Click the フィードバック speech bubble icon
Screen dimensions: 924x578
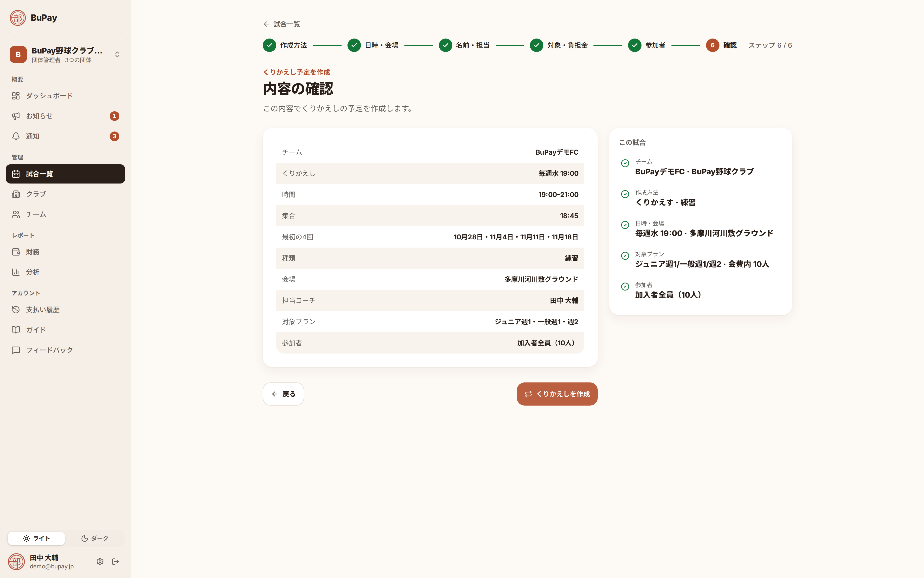pyautogui.click(x=16, y=350)
